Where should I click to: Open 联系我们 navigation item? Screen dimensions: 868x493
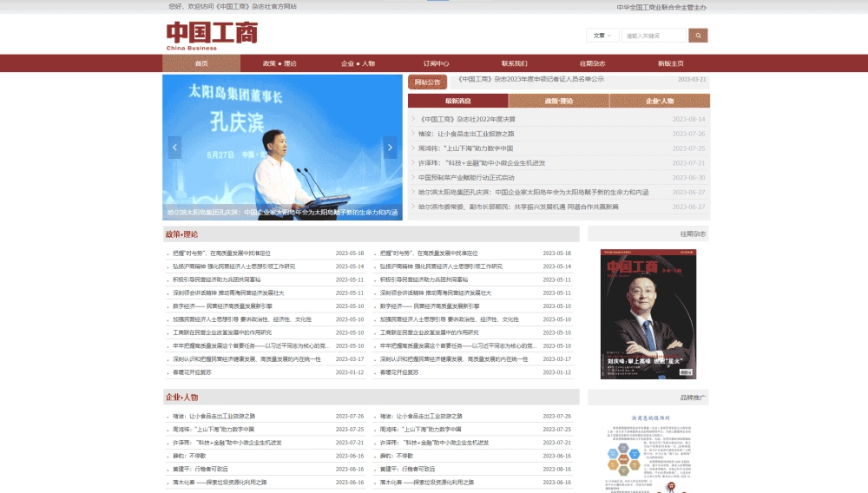(x=514, y=63)
